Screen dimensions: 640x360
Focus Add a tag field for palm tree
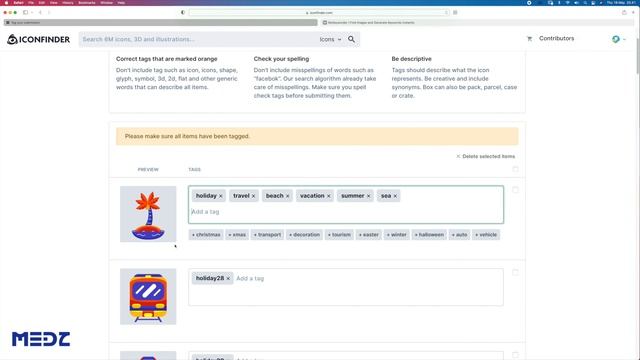[x=346, y=212]
